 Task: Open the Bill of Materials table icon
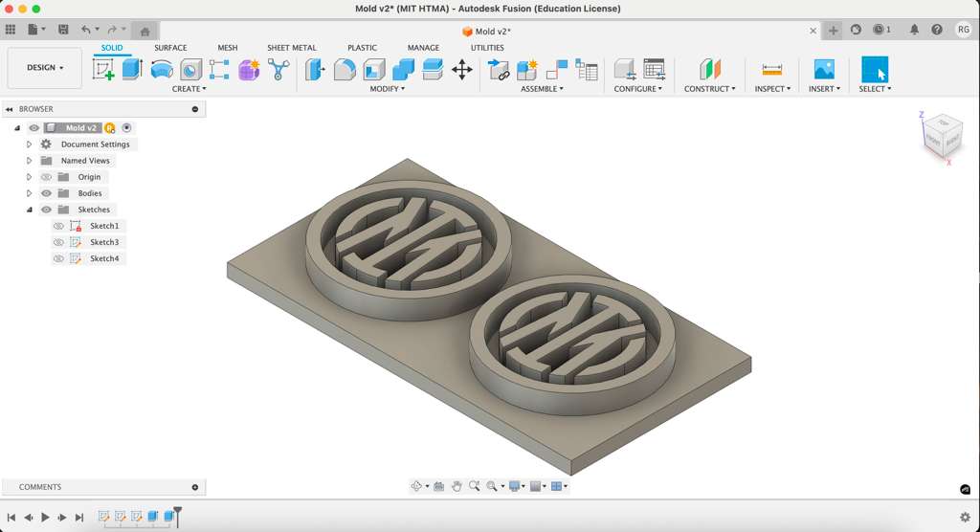click(x=587, y=70)
